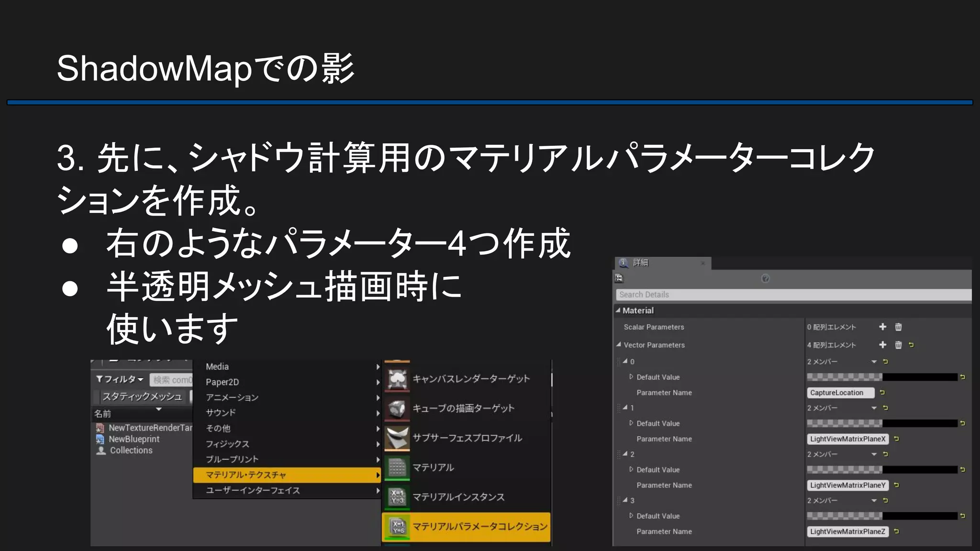Click the Material Instance (マテリアルインスタンス) icon

tap(397, 497)
